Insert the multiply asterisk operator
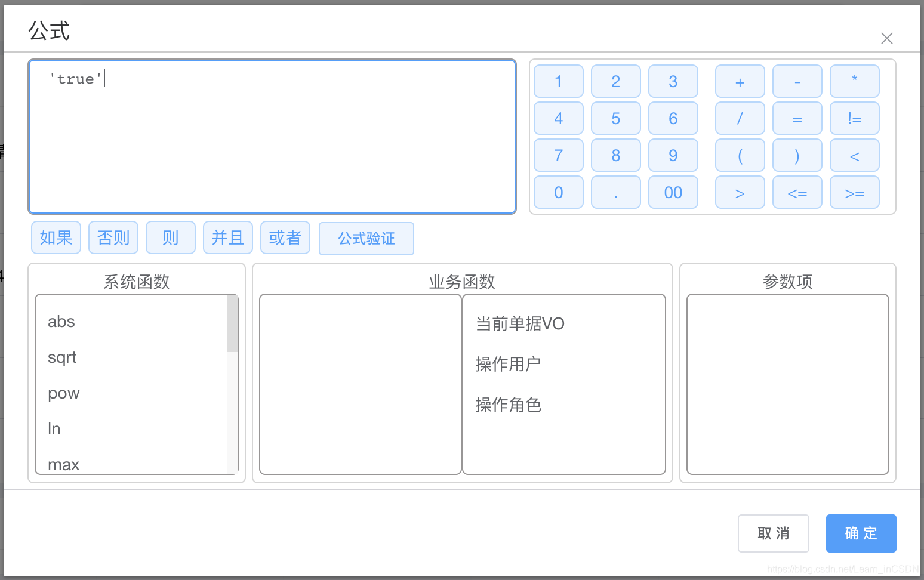 click(x=854, y=81)
